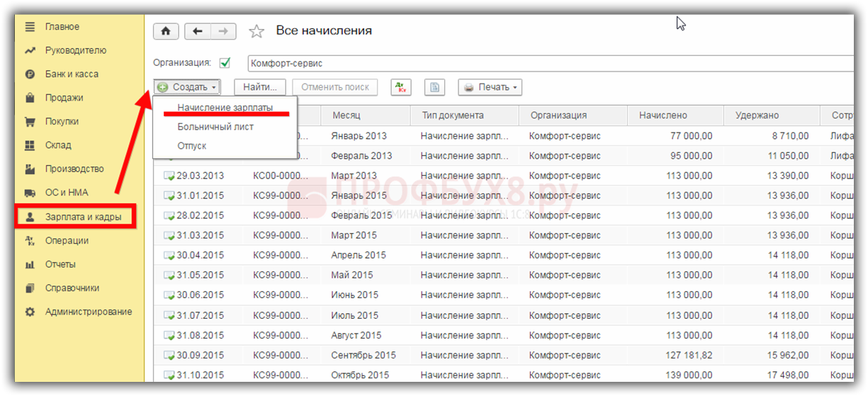
Task: Toggle the Организация filter checkbox
Action: click(225, 63)
